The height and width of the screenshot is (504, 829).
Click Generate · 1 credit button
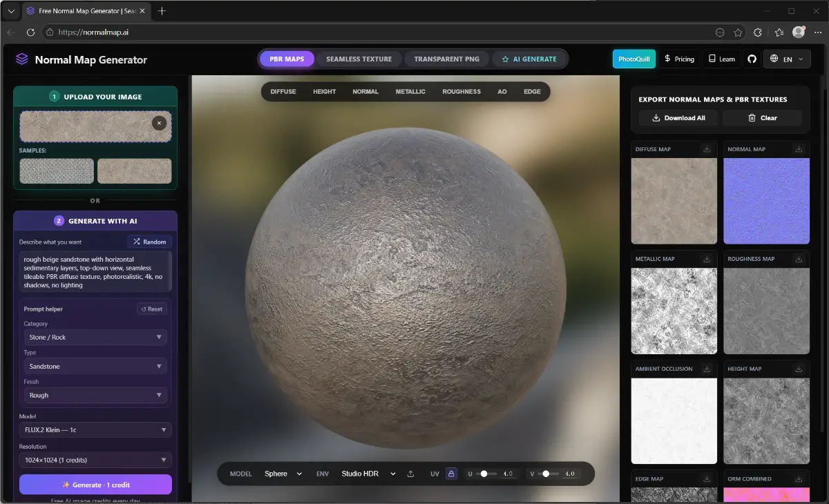click(95, 485)
